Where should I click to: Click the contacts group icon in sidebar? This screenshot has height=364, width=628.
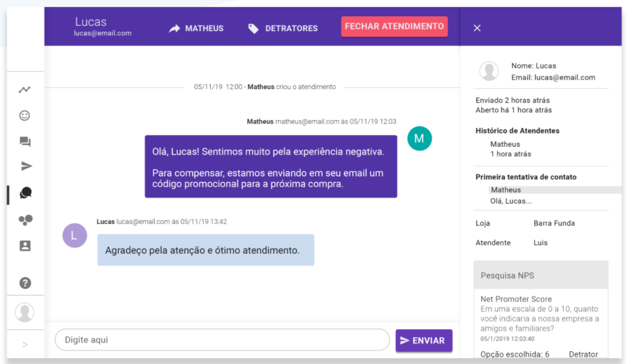(x=24, y=220)
